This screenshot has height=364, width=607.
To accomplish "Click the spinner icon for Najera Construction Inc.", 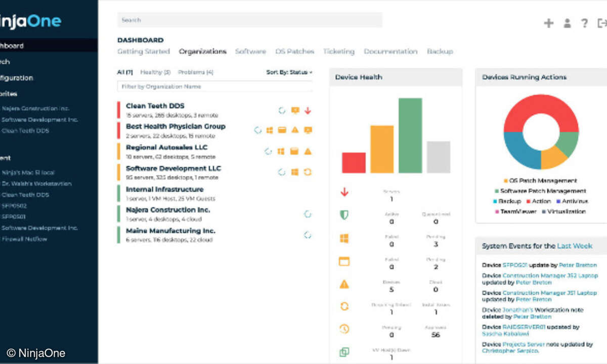I will tap(308, 214).
